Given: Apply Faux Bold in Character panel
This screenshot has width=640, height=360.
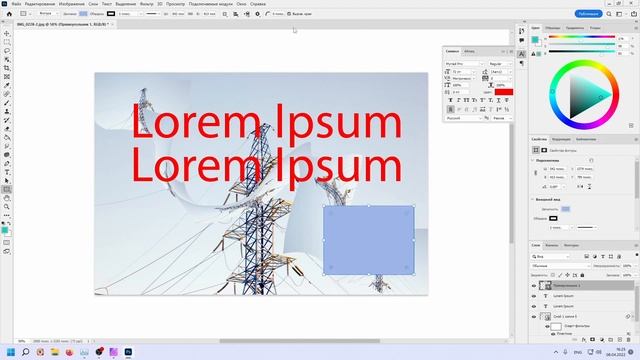Looking at the screenshot, I should pyautogui.click(x=450, y=100).
